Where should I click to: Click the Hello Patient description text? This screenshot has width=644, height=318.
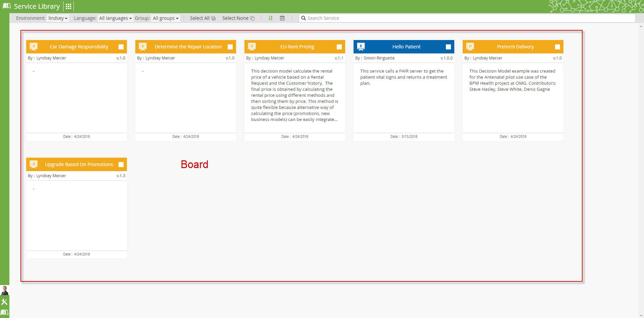click(x=404, y=77)
